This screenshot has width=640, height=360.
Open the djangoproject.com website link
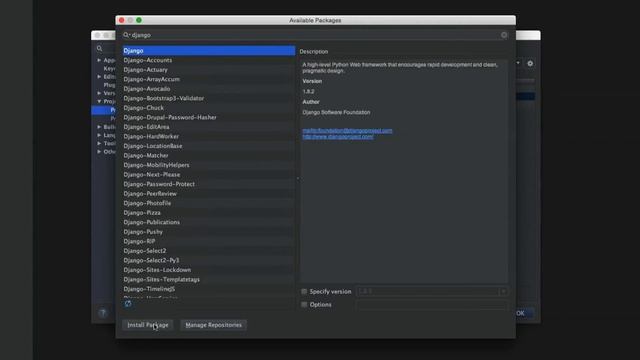click(x=338, y=137)
